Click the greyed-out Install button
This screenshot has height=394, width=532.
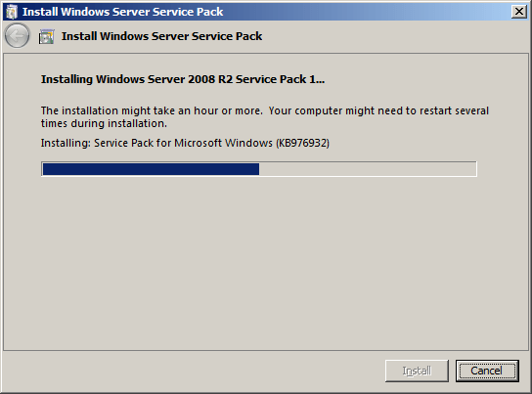(417, 371)
